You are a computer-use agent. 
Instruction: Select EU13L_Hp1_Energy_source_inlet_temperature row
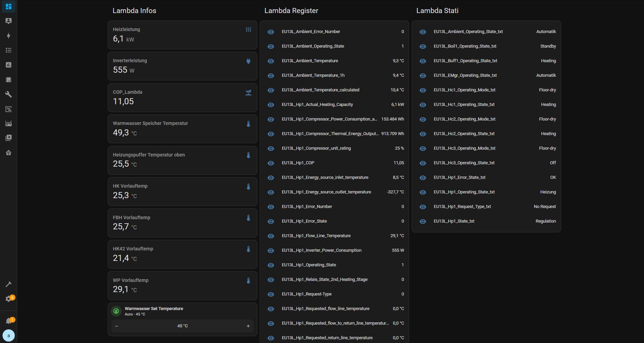tap(334, 178)
